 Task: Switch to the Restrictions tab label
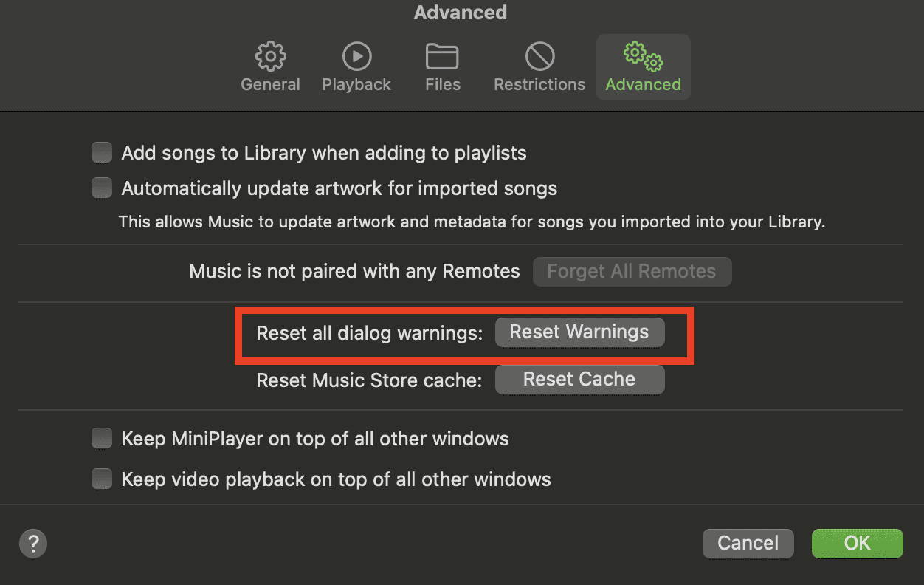(539, 85)
